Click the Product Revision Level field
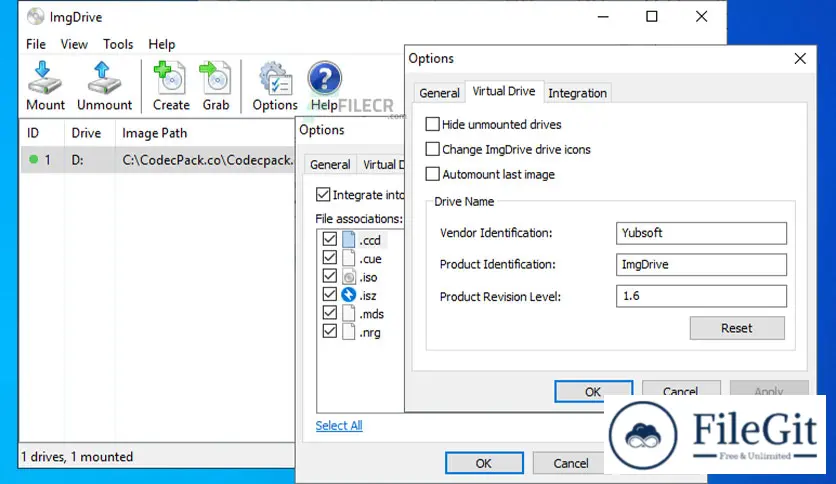 (701, 296)
